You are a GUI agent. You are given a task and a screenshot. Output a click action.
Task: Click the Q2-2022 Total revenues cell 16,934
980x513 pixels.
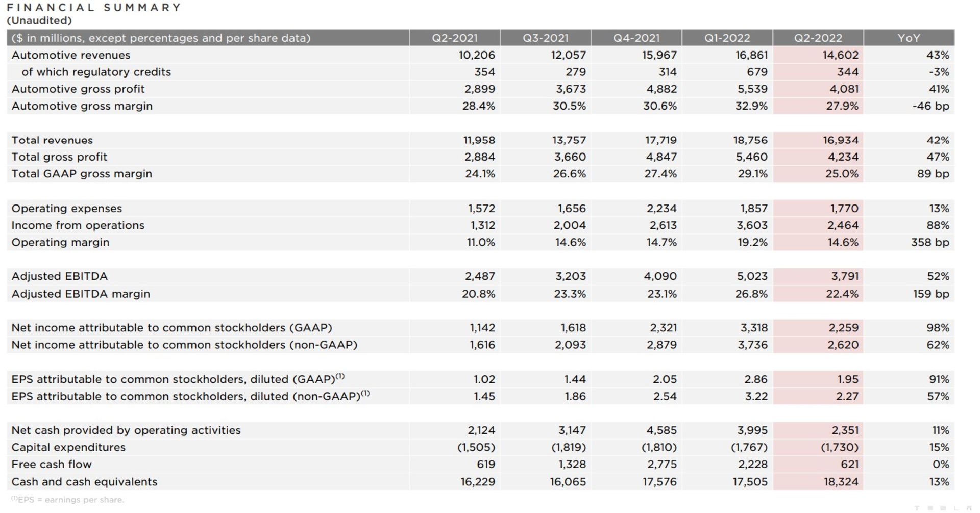click(840, 140)
